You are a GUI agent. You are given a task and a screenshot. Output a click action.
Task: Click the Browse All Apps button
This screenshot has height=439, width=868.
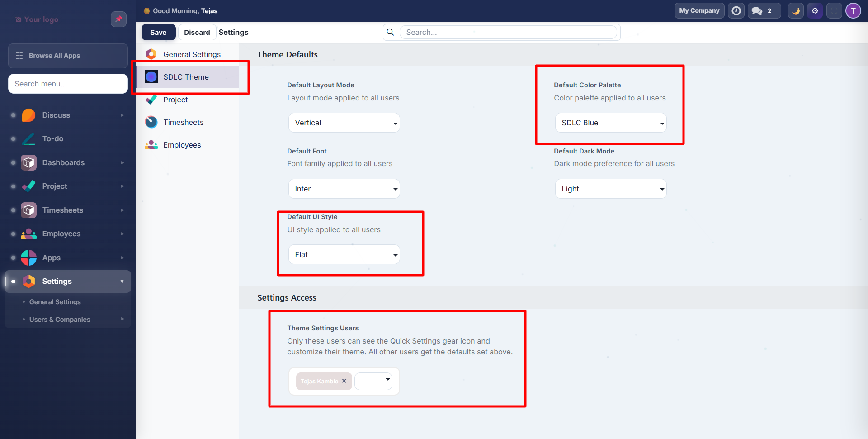(67, 56)
